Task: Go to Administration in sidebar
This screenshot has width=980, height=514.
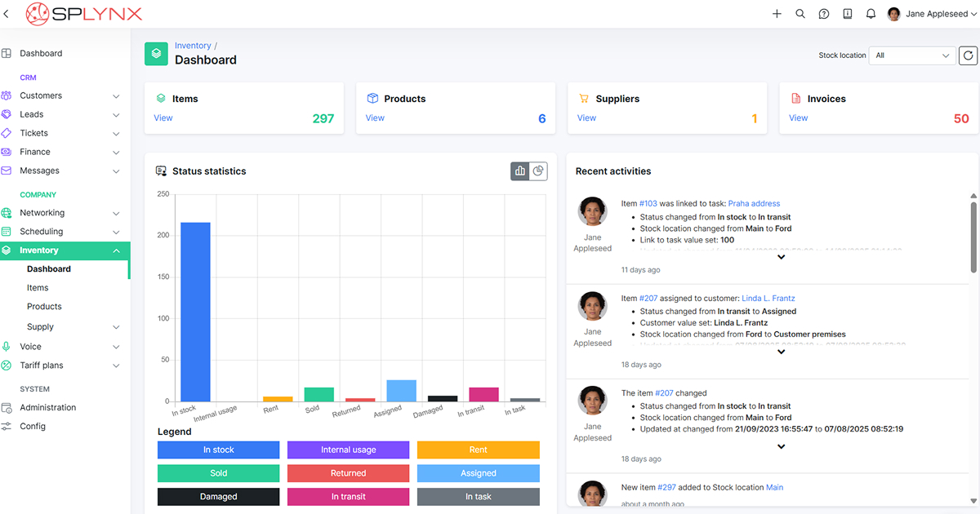Action: pyautogui.click(x=47, y=408)
